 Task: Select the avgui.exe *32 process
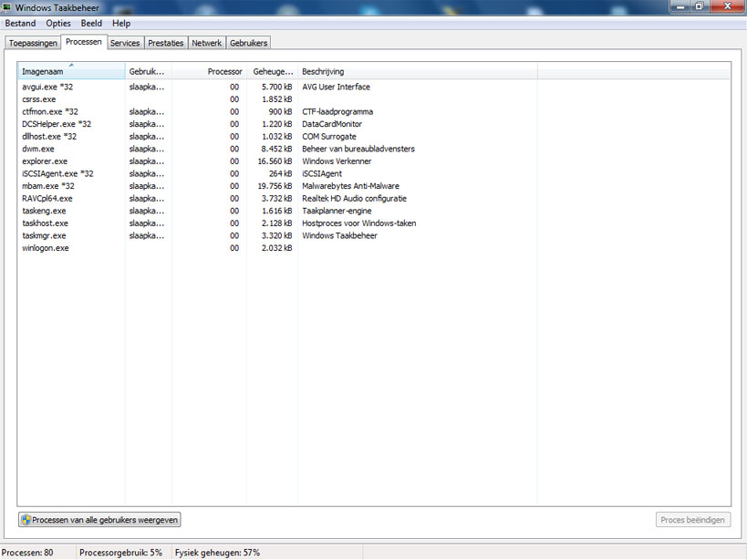tap(47, 87)
